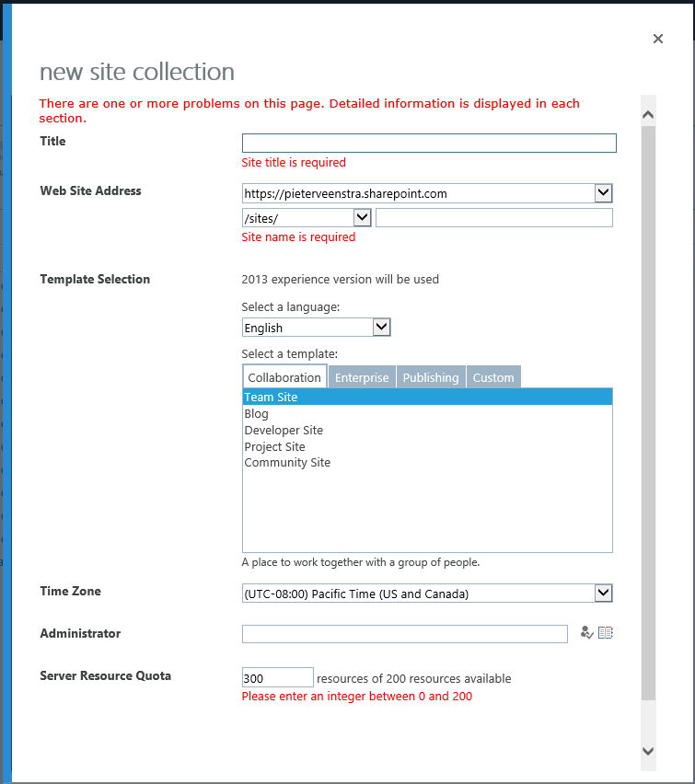Select the Team Site template
The image size is (695, 784).
[x=427, y=397]
